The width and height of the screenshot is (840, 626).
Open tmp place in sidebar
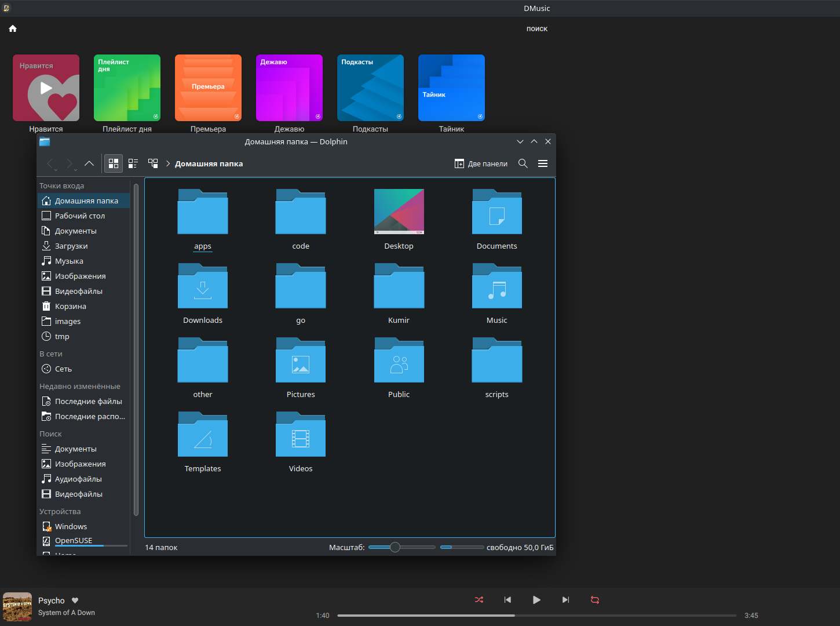click(x=84, y=336)
